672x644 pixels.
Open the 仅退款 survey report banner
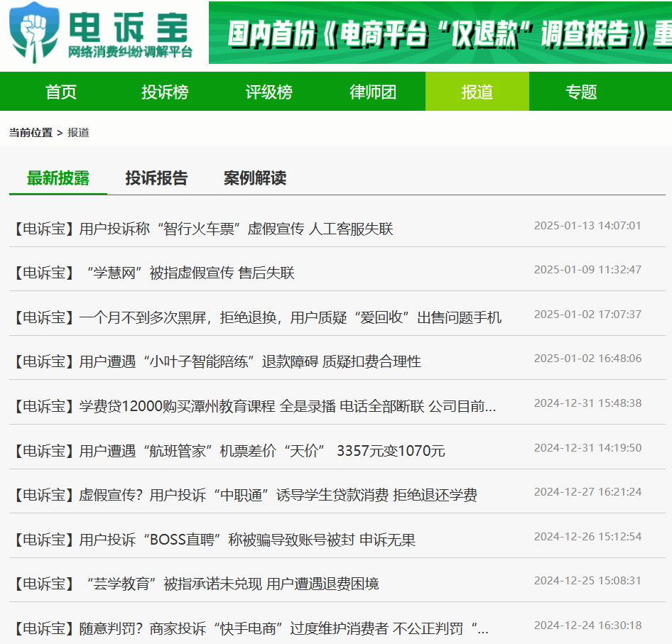[440, 33]
